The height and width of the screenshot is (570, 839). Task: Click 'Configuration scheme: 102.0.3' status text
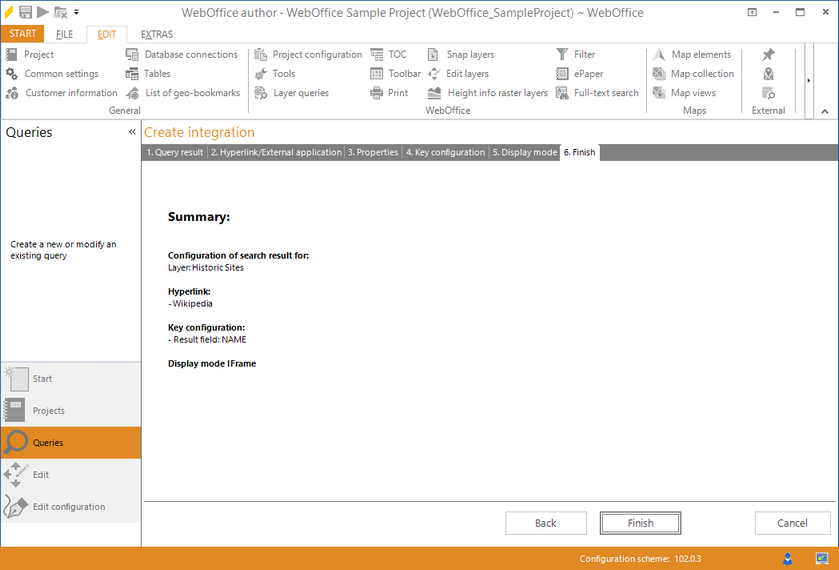point(640,559)
